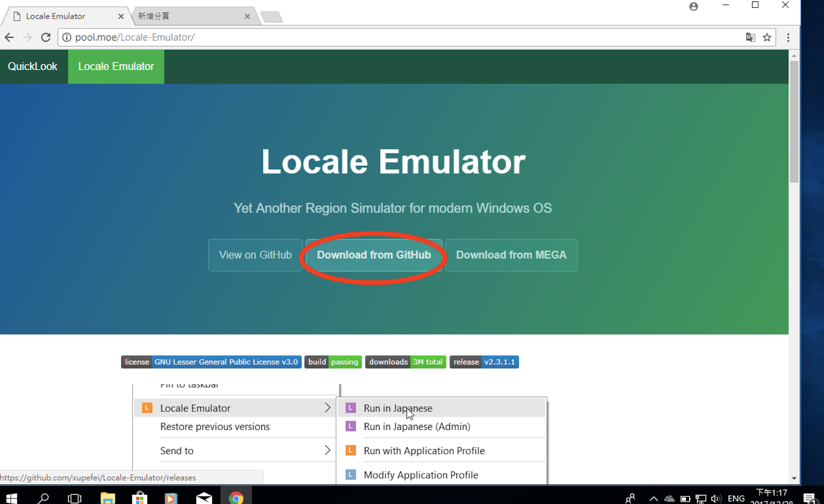Screen dimensions: 824x504
Task: Select Restore previous versions entry
Action: click(215, 427)
